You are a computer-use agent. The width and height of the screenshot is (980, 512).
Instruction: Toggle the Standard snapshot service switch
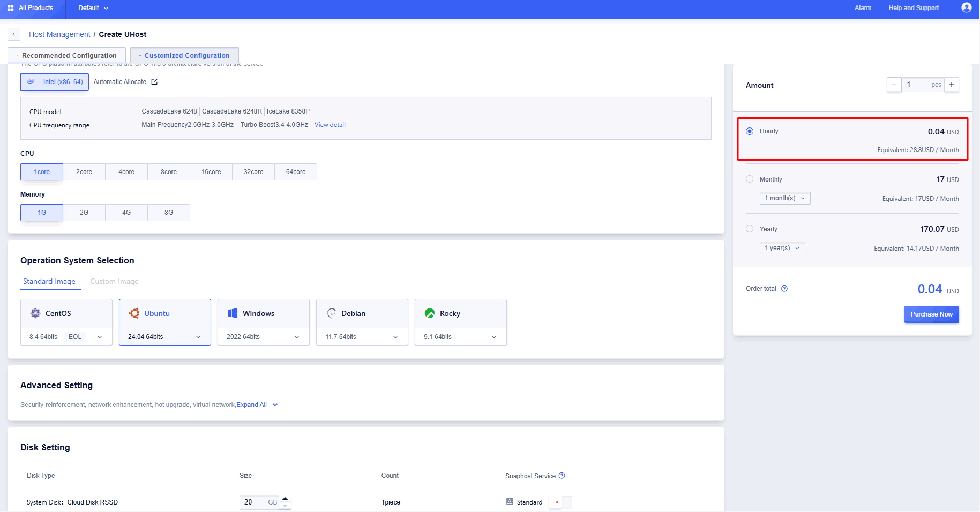pyautogui.click(x=561, y=502)
